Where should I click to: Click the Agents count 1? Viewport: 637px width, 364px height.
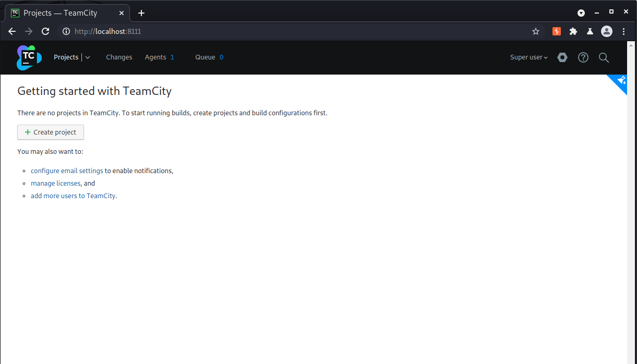point(172,57)
